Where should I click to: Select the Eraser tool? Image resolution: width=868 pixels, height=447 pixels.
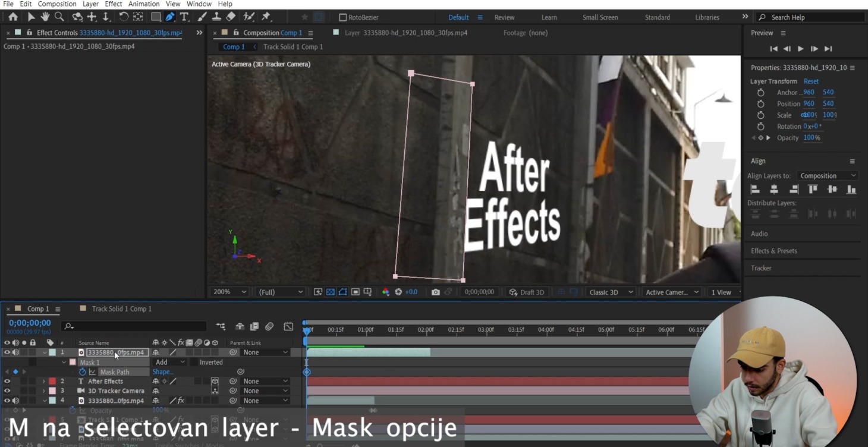(231, 17)
